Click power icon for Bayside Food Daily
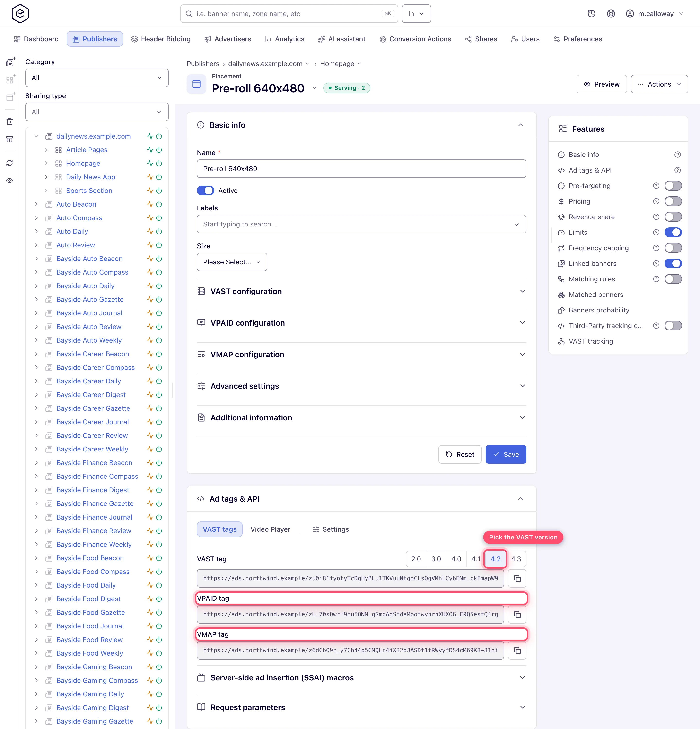 tap(159, 585)
